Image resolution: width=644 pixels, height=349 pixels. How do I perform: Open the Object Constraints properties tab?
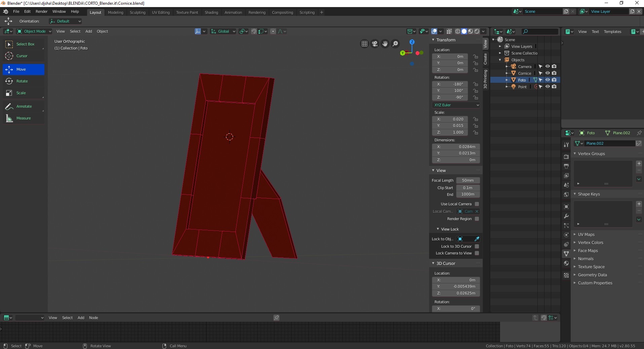[x=566, y=244]
